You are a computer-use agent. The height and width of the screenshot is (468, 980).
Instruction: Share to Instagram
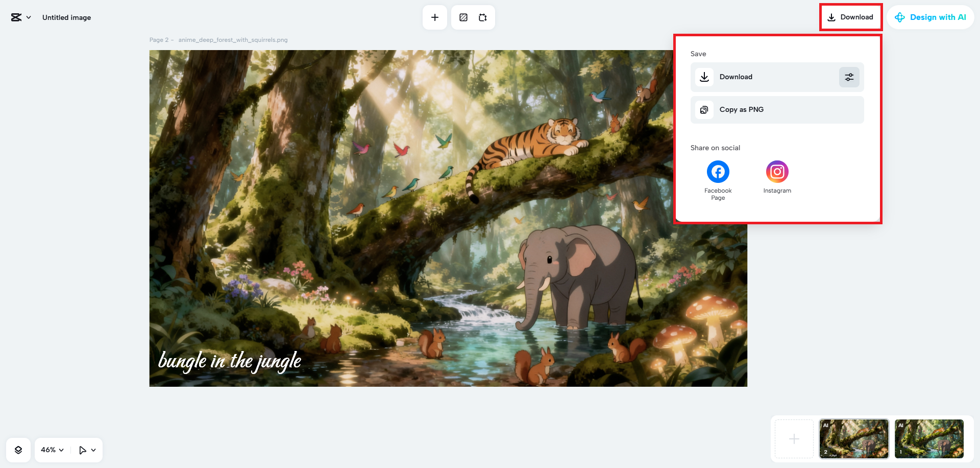(777, 177)
